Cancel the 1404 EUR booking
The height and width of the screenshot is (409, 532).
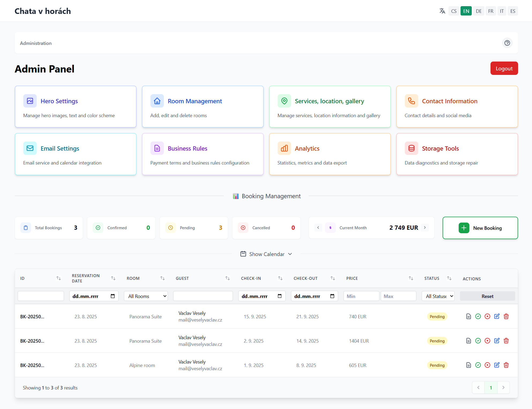487,341
